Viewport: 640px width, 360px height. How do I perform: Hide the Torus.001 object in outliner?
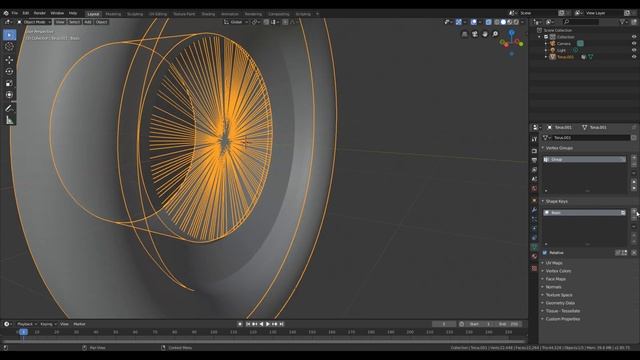[634, 57]
